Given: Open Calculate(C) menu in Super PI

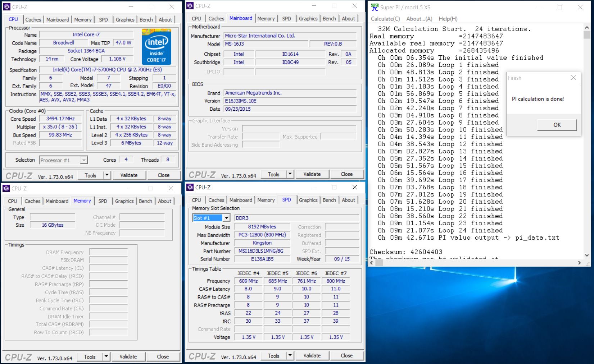Looking at the screenshot, I should coord(385,19).
